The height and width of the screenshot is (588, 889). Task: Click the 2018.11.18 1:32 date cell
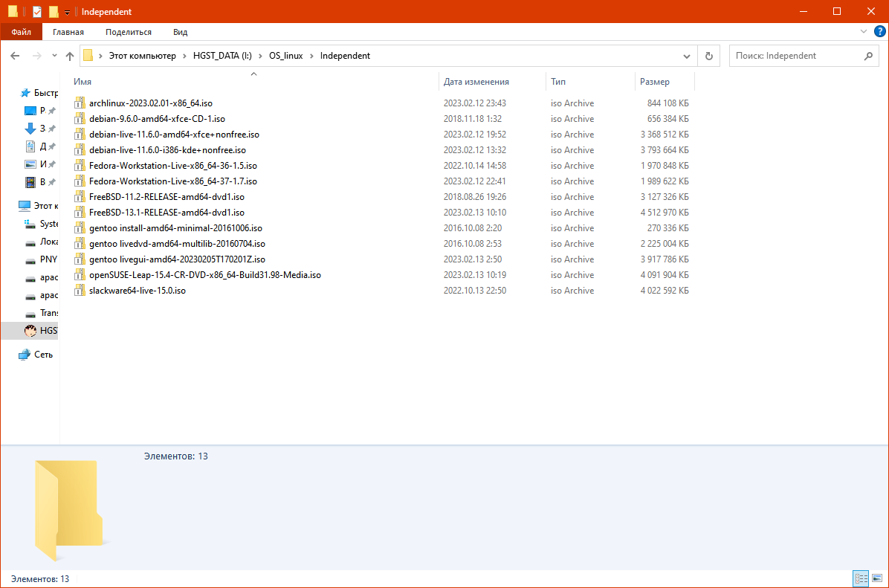point(472,118)
